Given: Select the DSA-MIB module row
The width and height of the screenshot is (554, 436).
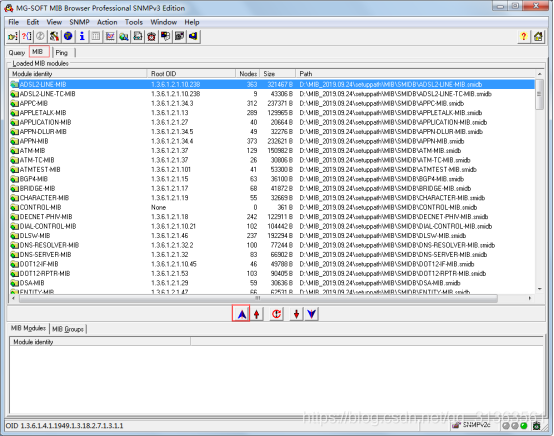Looking at the screenshot, I should coord(272,283).
